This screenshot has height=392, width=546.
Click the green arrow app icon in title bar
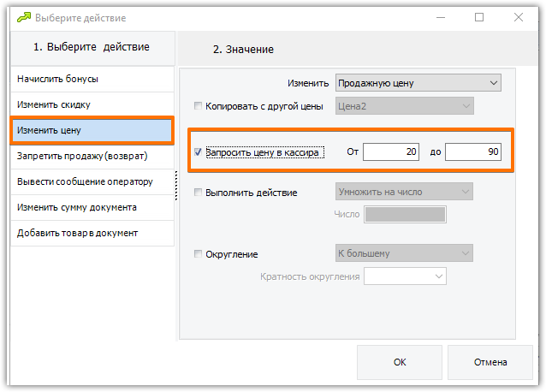pos(24,17)
